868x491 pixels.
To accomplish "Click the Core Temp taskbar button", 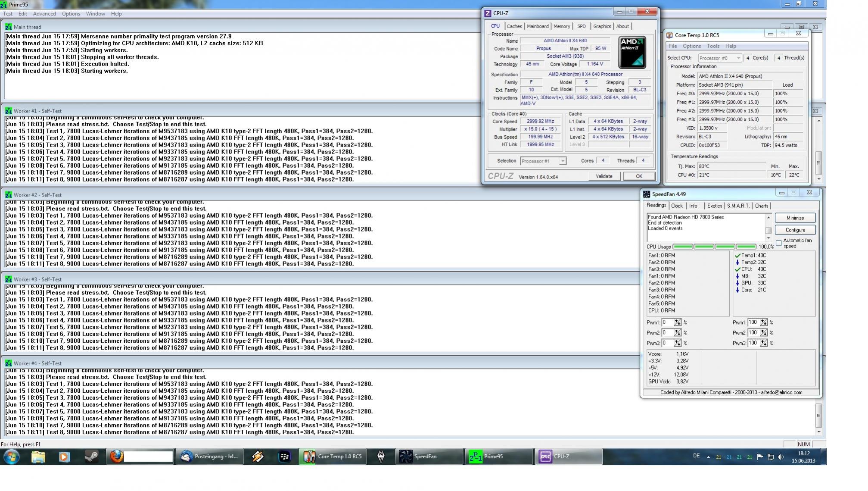I will click(x=333, y=456).
